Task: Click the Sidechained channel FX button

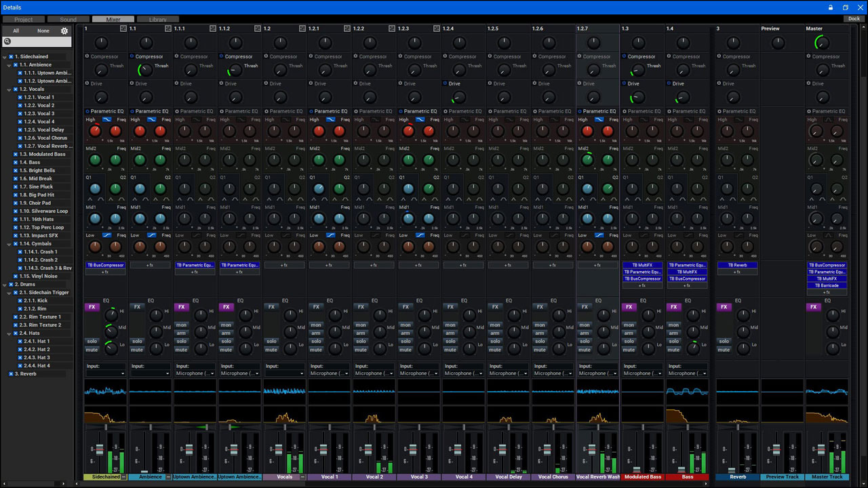Action: click(x=92, y=307)
